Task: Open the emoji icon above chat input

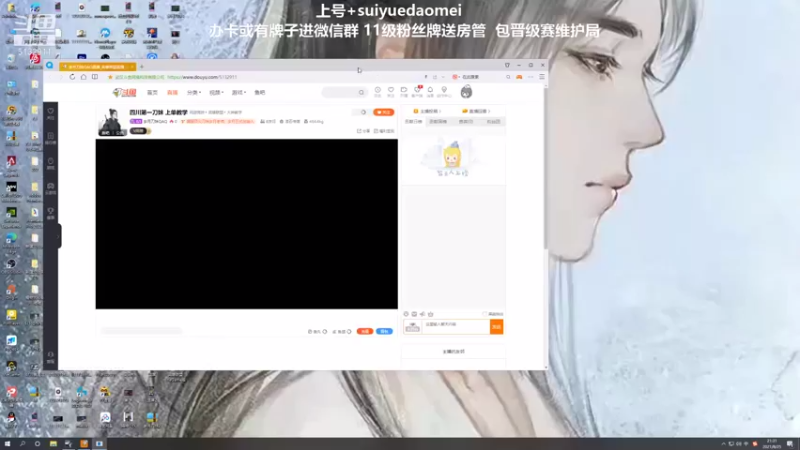Action: (x=406, y=314)
